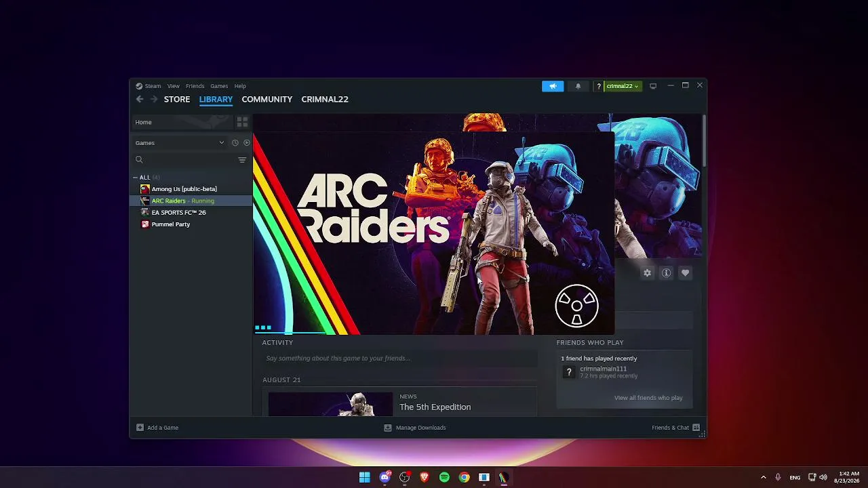Open the CRIMNAL22 profile tab

(x=325, y=99)
